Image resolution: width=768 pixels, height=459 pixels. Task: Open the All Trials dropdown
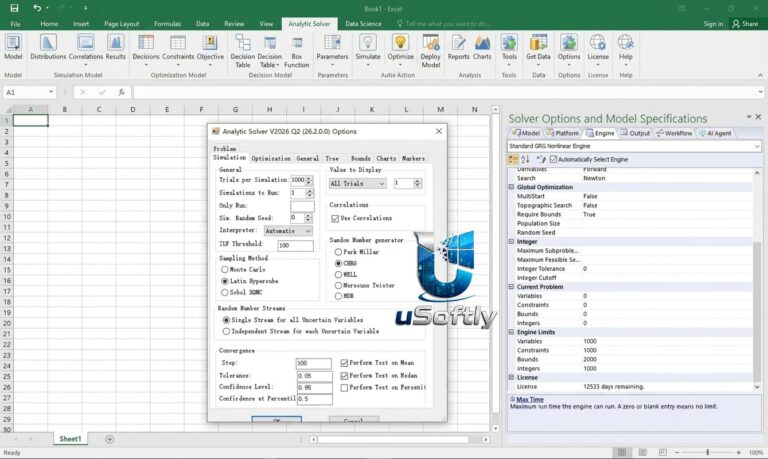pyautogui.click(x=358, y=183)
